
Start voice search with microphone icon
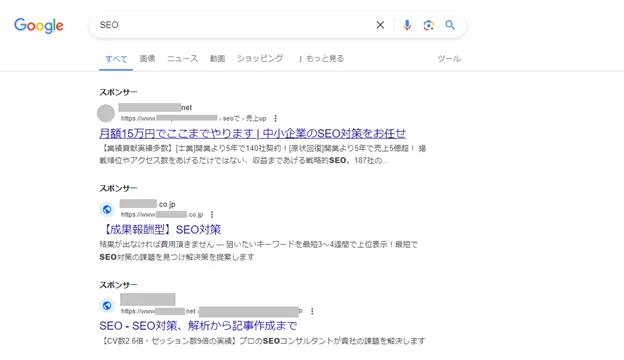407,25
